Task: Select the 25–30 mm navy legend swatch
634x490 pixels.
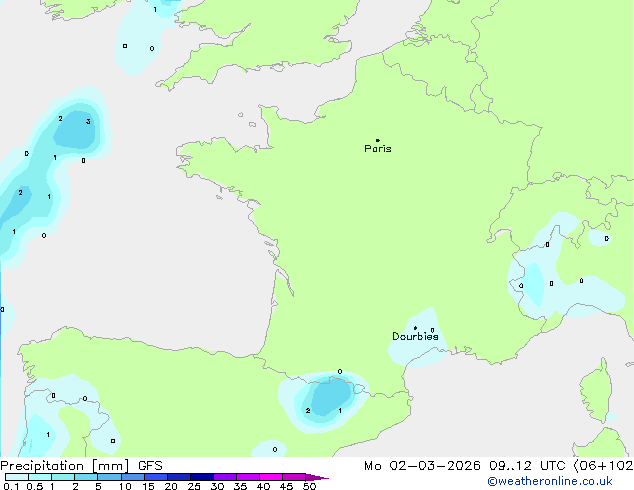Action: click(x=201, y=477)
